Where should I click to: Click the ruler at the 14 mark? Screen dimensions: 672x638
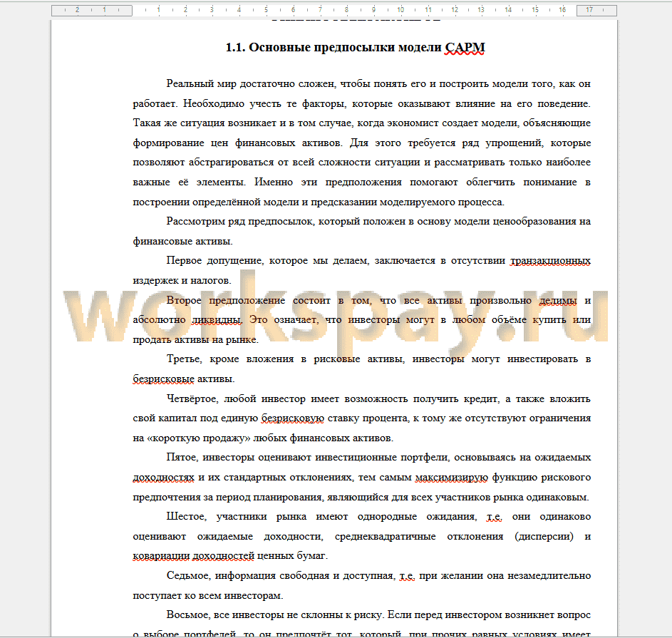[508, 9]
